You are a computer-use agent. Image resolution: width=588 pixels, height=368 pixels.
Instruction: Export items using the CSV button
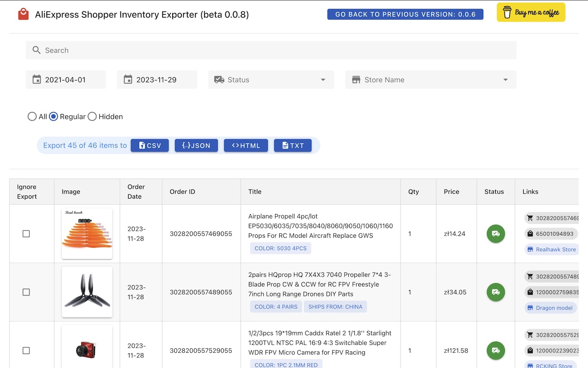(x=150, y=145)
